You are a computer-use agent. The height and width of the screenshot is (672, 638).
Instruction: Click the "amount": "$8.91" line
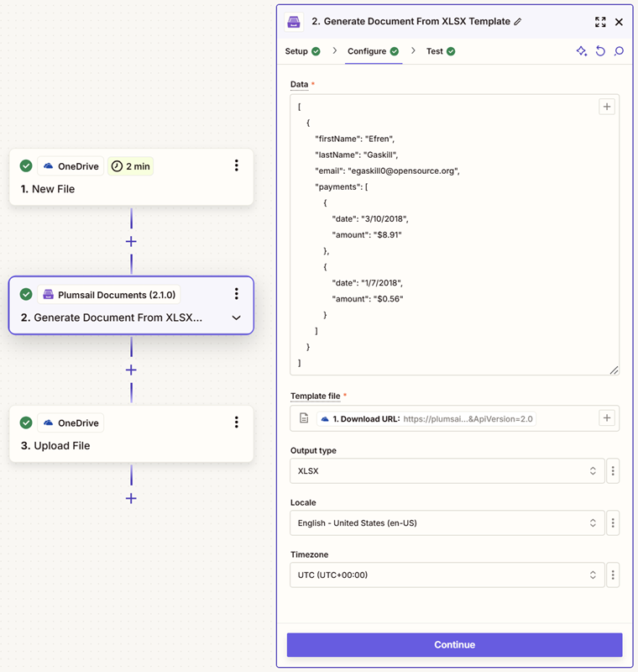tap(367, 235)
